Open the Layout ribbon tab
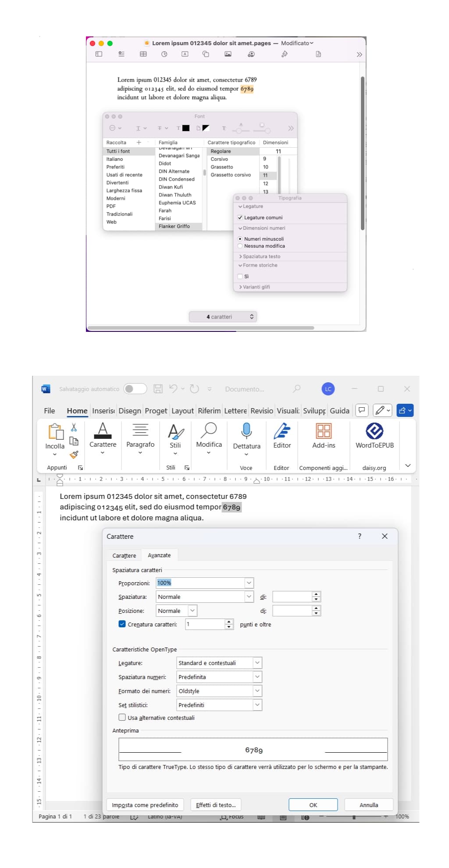Viewport: 449px width, 868px height. 182,411
